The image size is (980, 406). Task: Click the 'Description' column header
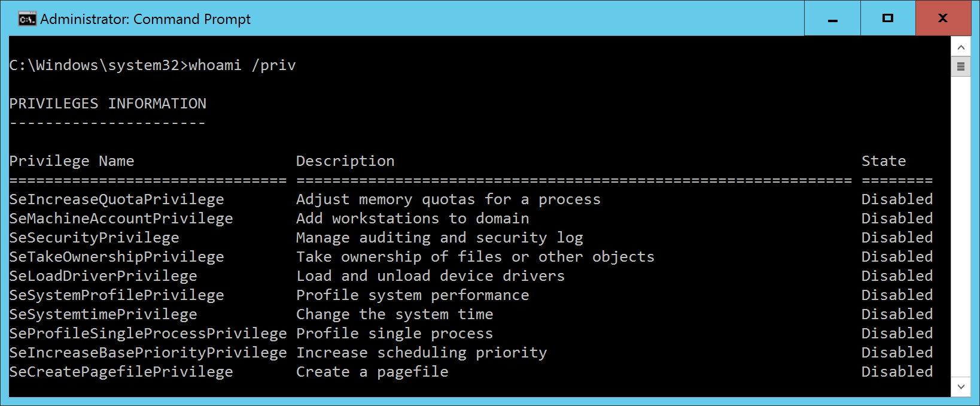[345, 161]
